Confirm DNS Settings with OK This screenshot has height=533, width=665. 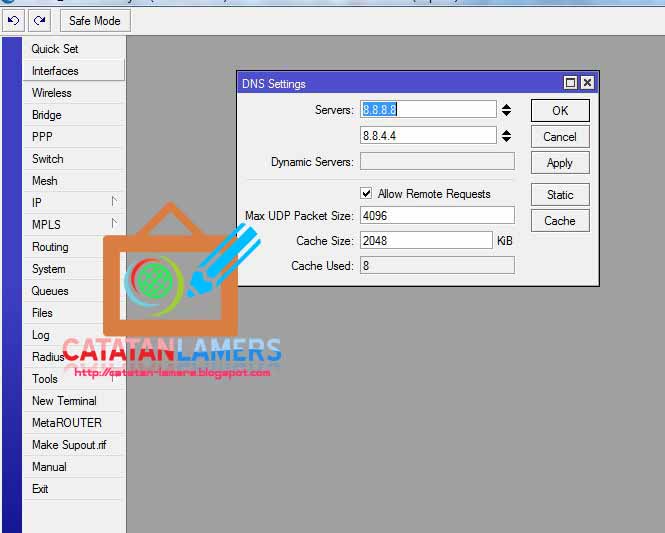pyautogui.click(x=560, y=111)
